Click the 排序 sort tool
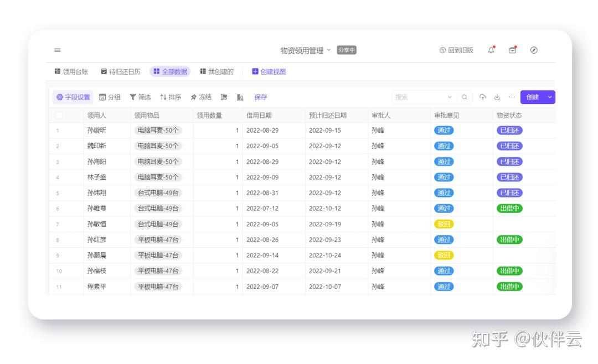The height and width of the screenshot is (364, 598). coord(171,97)
